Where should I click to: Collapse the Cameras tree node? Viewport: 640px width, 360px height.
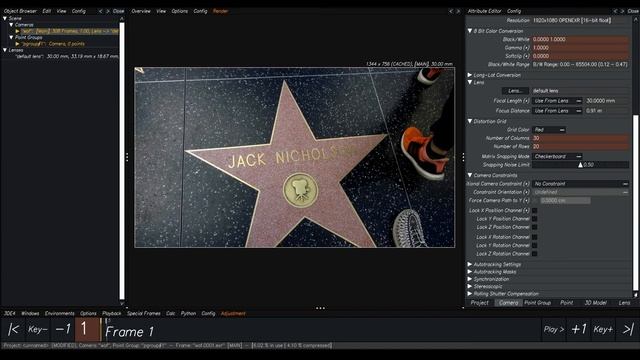pyautogui.click(x=11, y=25)
